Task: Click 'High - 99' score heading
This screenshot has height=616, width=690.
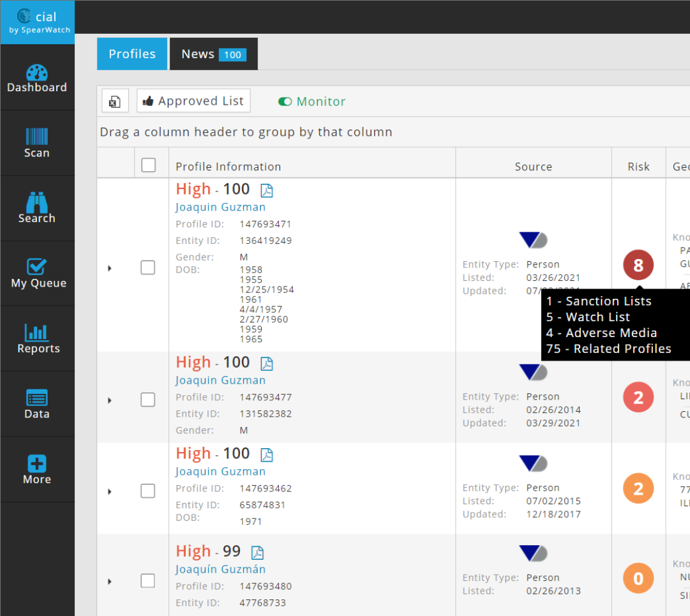Action: click(208, 552)
